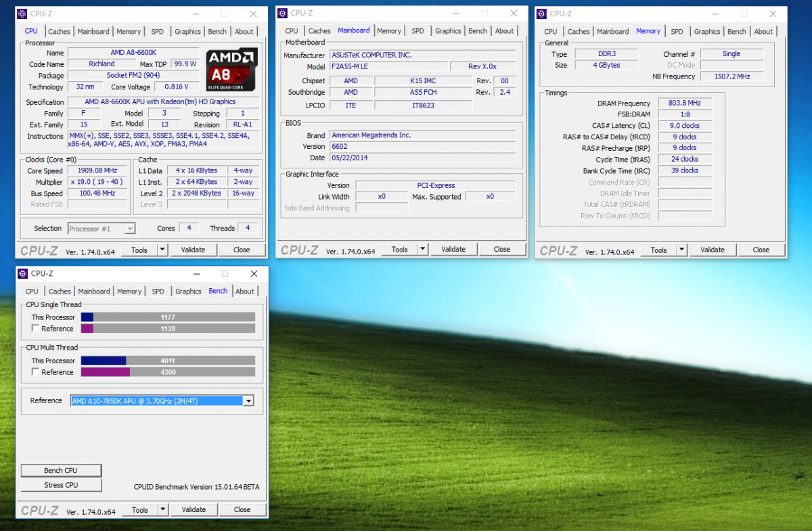
Task: Open the Graphics tab in the Memory window
Action: pyautogui.click(x=707, y=32)
